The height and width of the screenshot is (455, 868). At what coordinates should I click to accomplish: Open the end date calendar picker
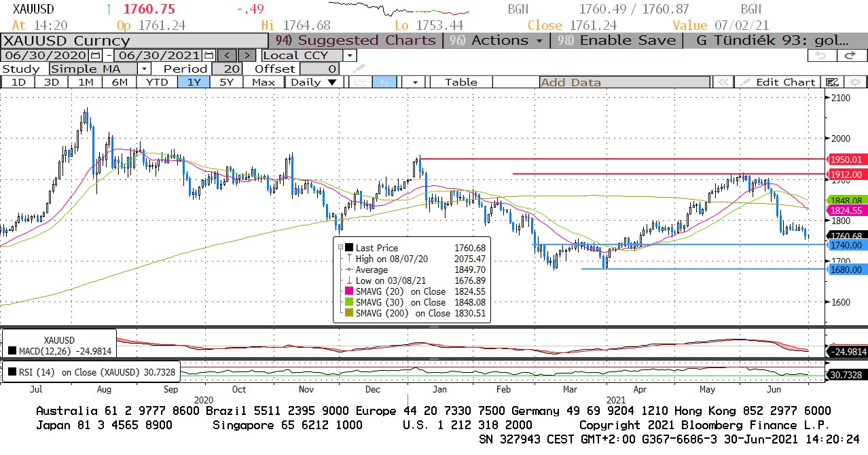(x=209, y=55)
